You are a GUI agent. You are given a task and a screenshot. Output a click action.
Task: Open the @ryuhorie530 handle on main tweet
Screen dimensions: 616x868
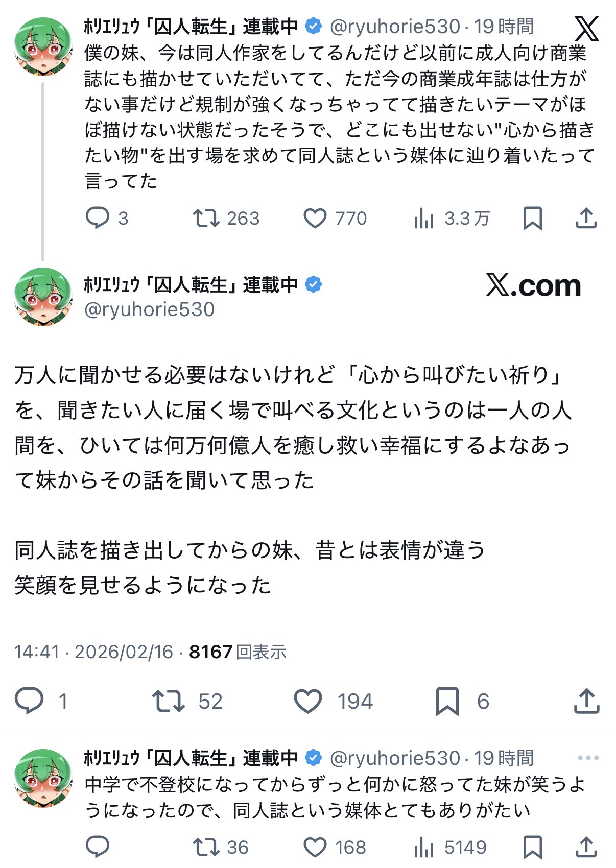[x=149, y=309]
